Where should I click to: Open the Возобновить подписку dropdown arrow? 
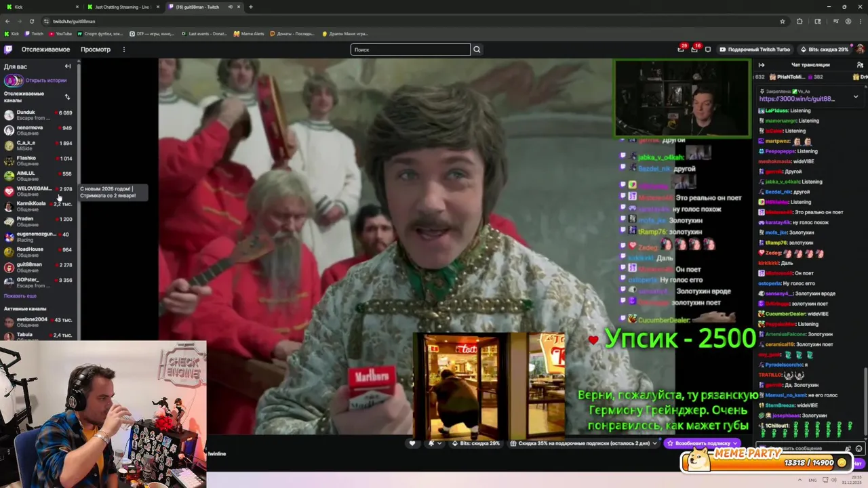pos(735,443)
